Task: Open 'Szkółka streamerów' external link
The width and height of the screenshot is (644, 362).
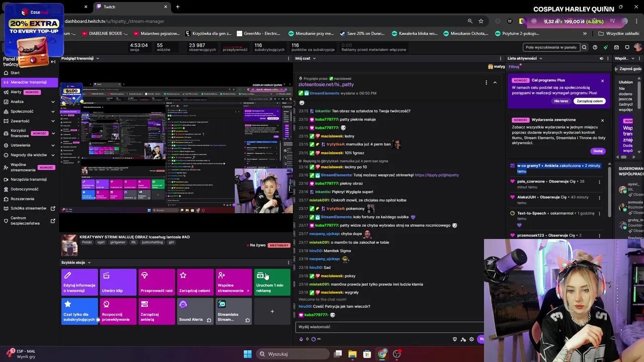Action: (29, 208)
